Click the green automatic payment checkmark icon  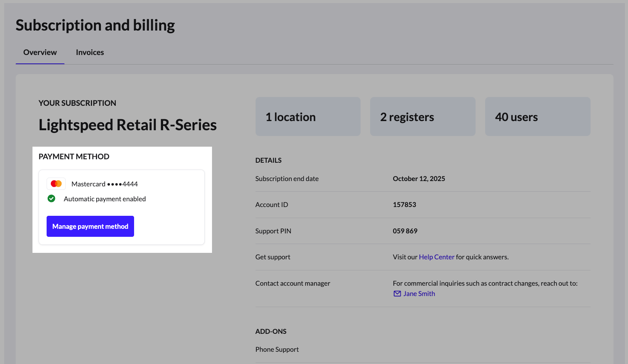coord(51,199)
